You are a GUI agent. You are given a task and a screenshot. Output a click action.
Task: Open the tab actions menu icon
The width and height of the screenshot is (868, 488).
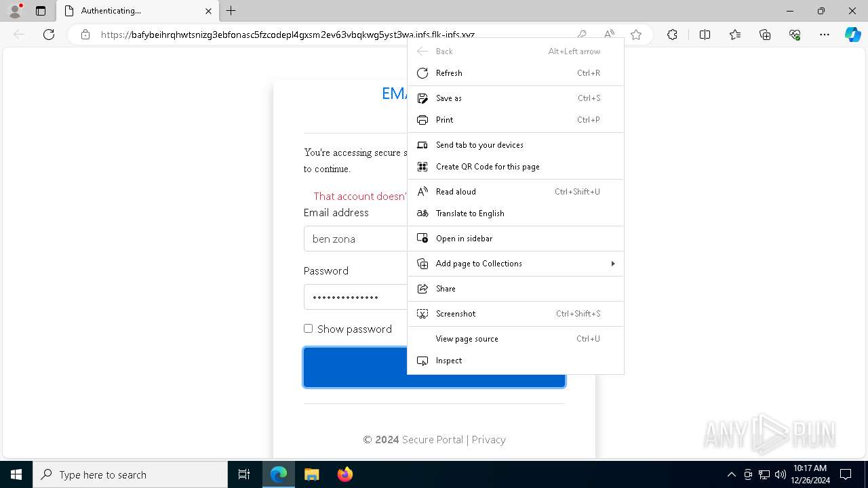(x=41, y=11)
